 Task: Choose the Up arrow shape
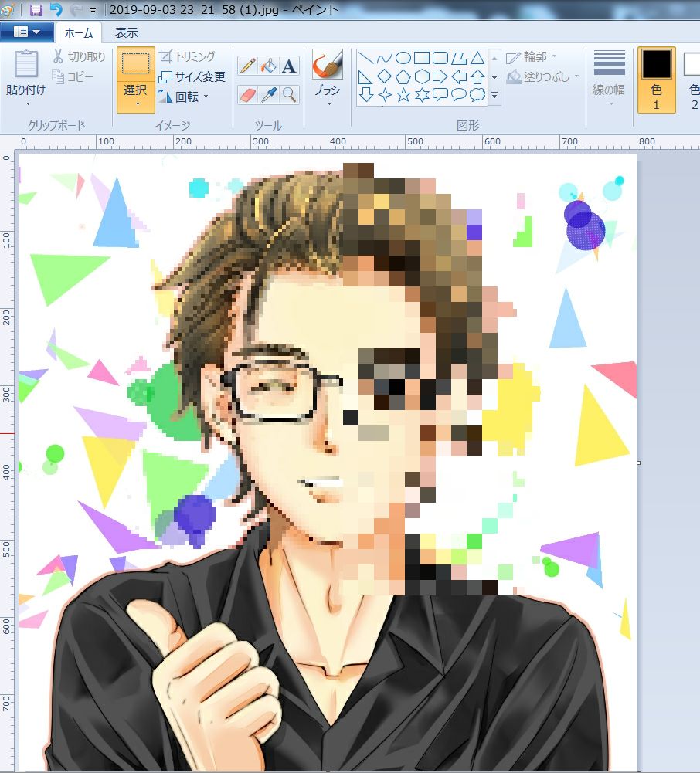(x=477, y=76)
